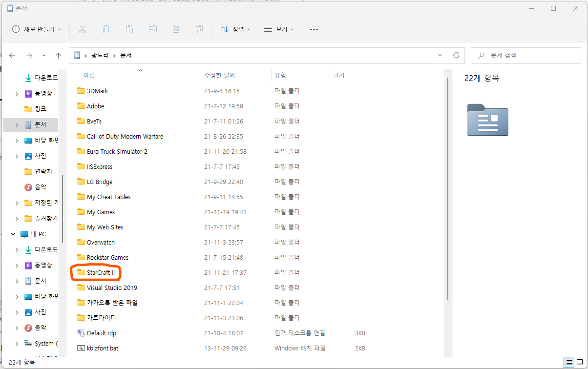The width and height of the screenshot is (588, 369).
Task: Expand address bar history dropdown
Action: 441,55
